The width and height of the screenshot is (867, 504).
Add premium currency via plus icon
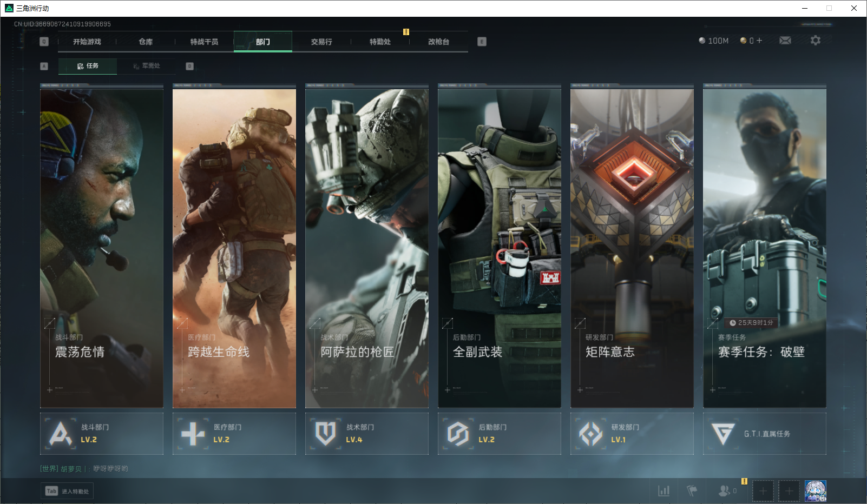(759, 41)
